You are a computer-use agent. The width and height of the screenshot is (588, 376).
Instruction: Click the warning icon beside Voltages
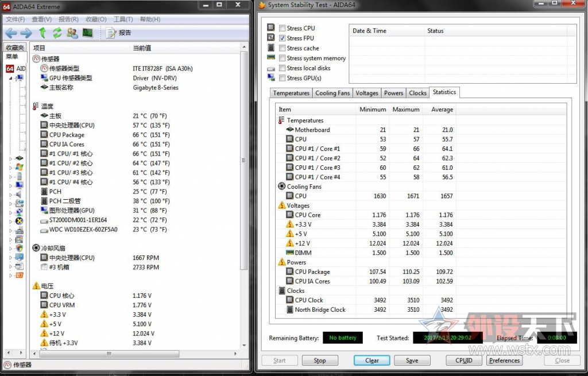click(x=281, y=205)
